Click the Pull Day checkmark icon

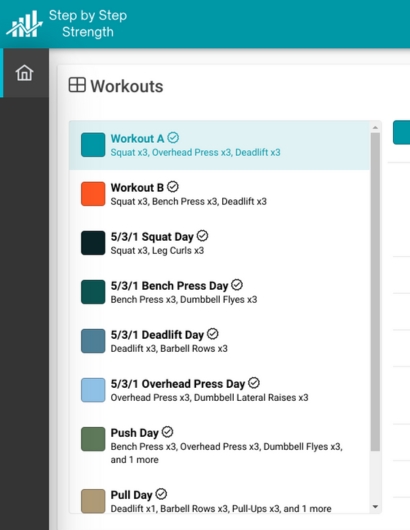[161, 494]
